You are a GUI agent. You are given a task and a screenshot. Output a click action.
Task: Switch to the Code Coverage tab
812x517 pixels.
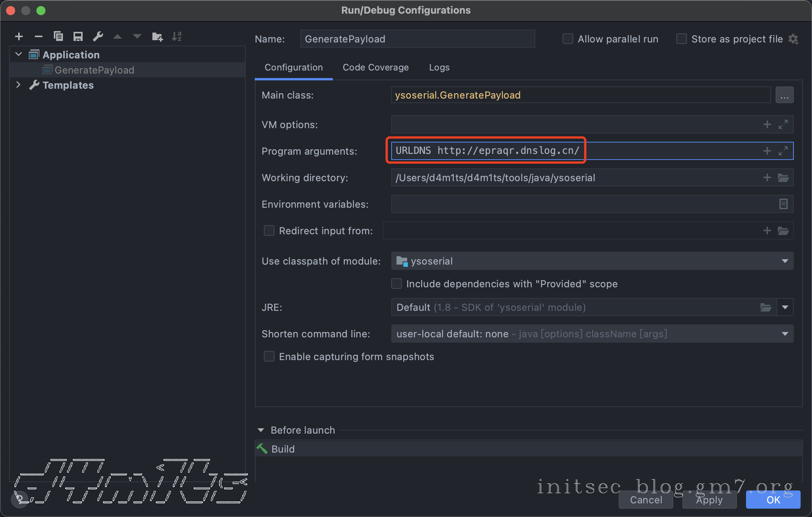[x=375, y=67]
